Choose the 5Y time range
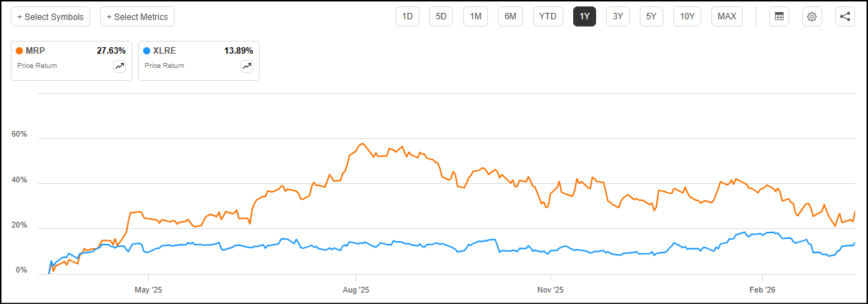This screenshot has height=304, width=868. [651, 16]
